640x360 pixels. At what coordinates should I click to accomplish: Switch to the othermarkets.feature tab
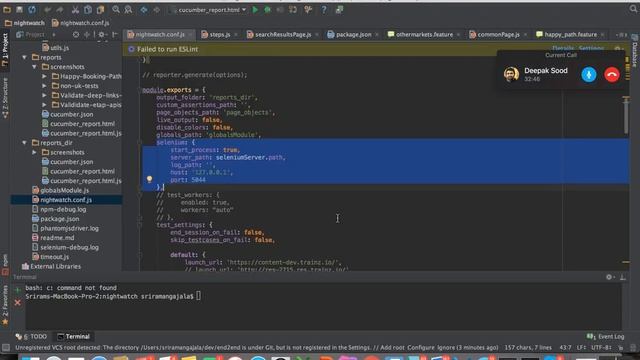(x=423, y=35)
